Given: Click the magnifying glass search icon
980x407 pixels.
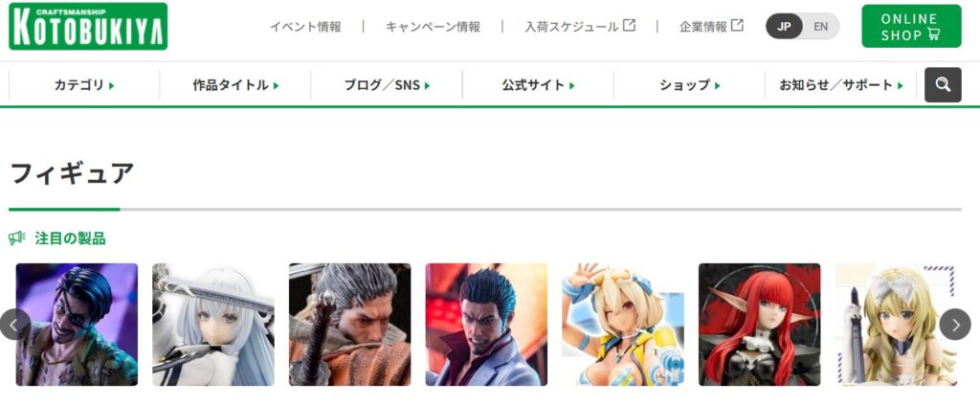Looking at the screenshot, I should [x=943, y=85].
